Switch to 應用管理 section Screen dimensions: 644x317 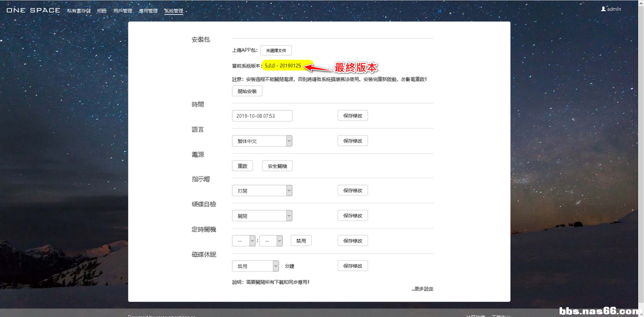[x=148, y=11]
